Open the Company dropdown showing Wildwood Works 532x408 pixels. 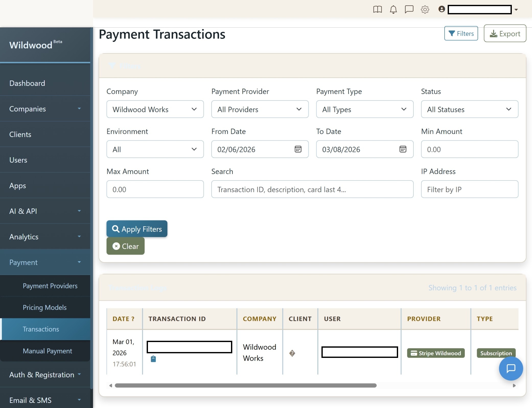155,109
